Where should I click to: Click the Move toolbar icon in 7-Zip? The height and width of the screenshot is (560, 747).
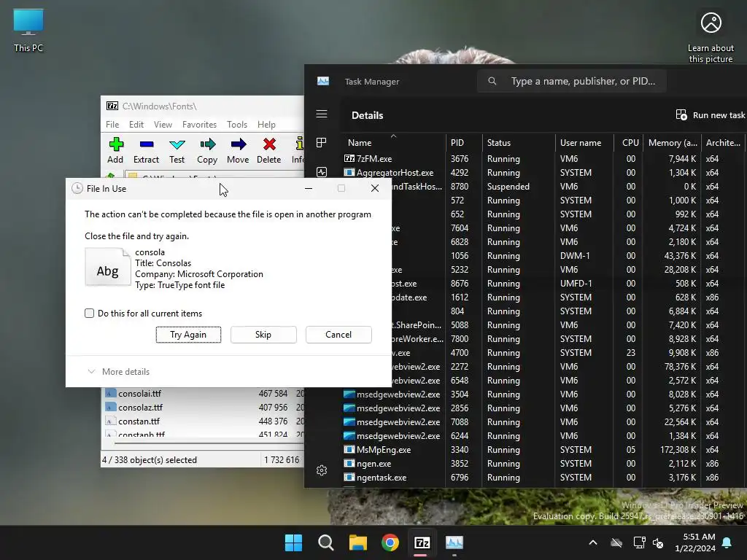click(x=239, y=144)
